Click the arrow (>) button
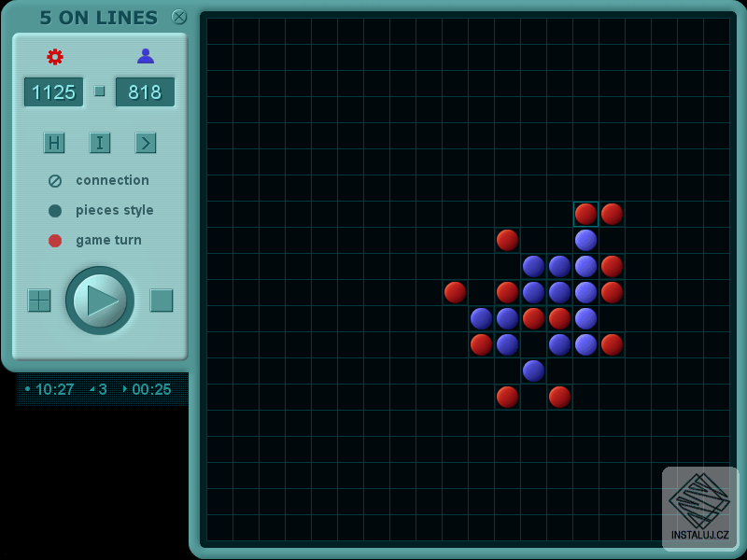747x560 pixels. pos(146,144)
